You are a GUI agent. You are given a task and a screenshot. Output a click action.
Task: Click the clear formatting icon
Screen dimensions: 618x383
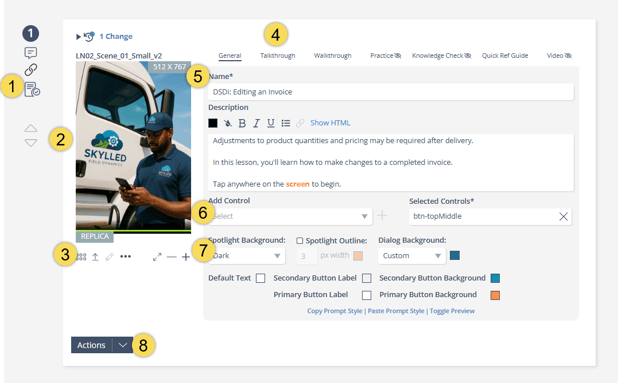[227, 123]
